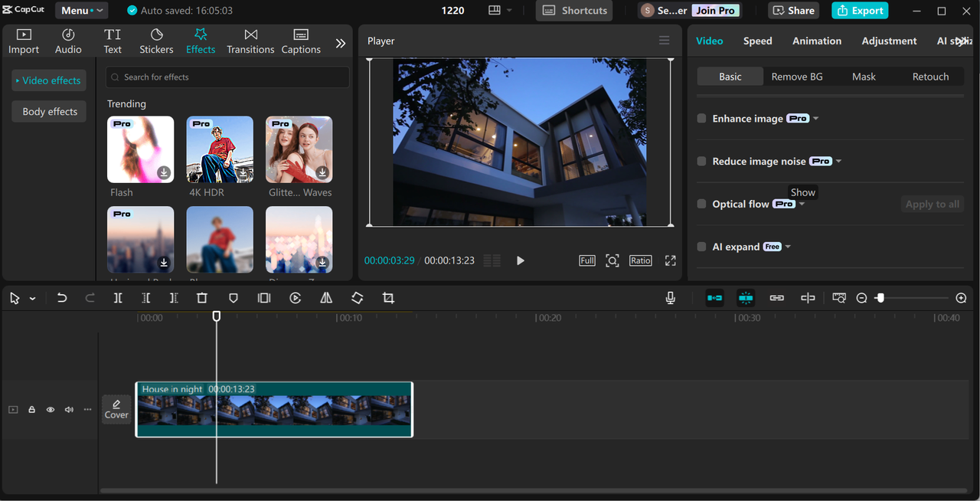Enable the AI expand checkbox
The height and width of the screenshot is (501, 980).
point(701,247)
